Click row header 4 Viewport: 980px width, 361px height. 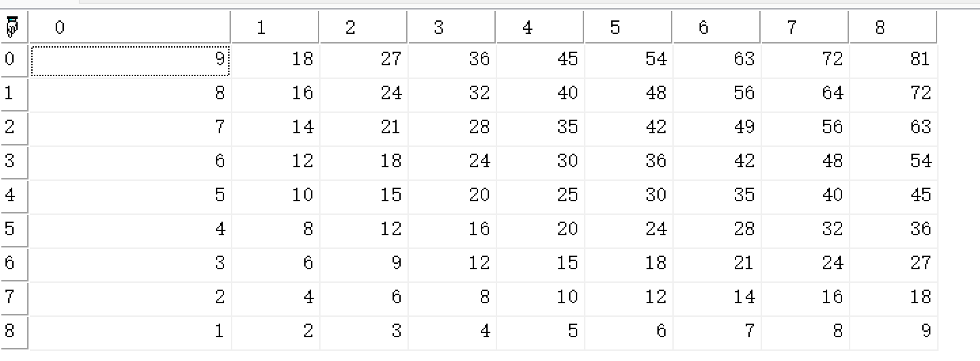click(x=13, y=195)
